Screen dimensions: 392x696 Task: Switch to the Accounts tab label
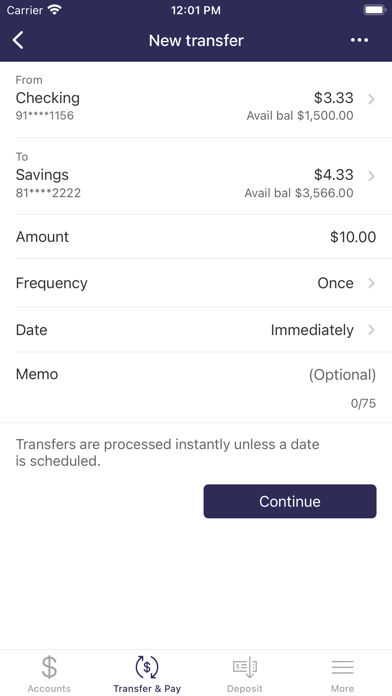pos(49,688)
